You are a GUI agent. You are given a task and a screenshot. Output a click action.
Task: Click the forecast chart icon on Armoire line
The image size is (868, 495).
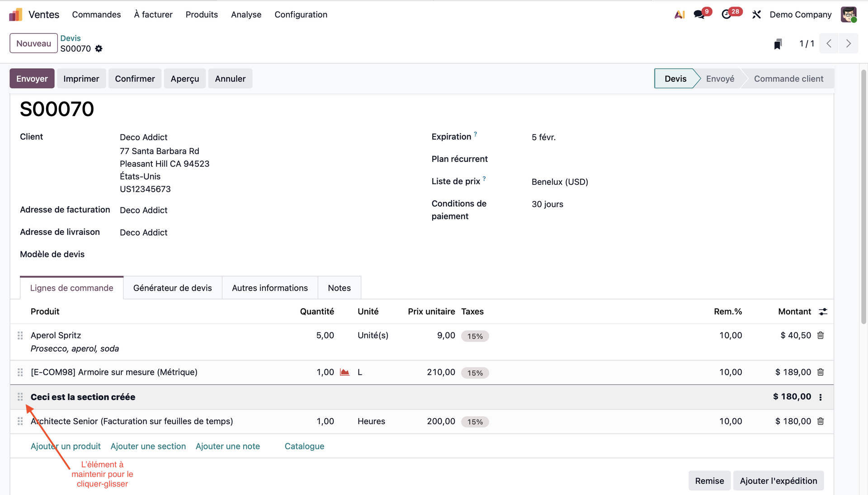point(344,372)
